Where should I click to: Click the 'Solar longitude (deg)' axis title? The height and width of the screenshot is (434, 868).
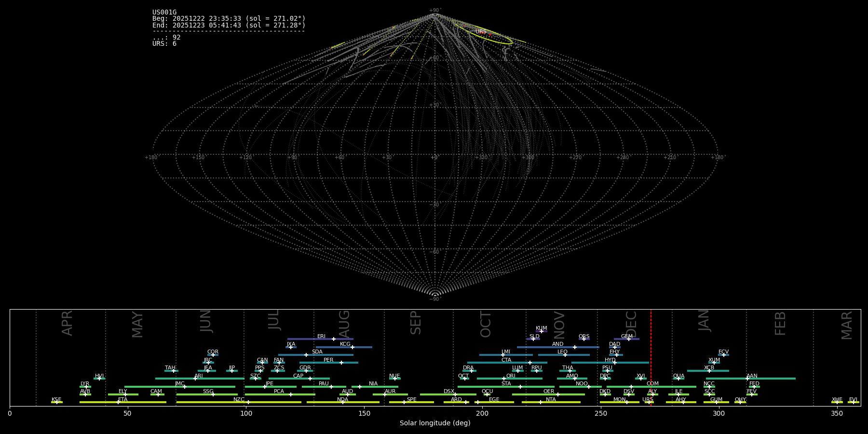tap(435, 423)
